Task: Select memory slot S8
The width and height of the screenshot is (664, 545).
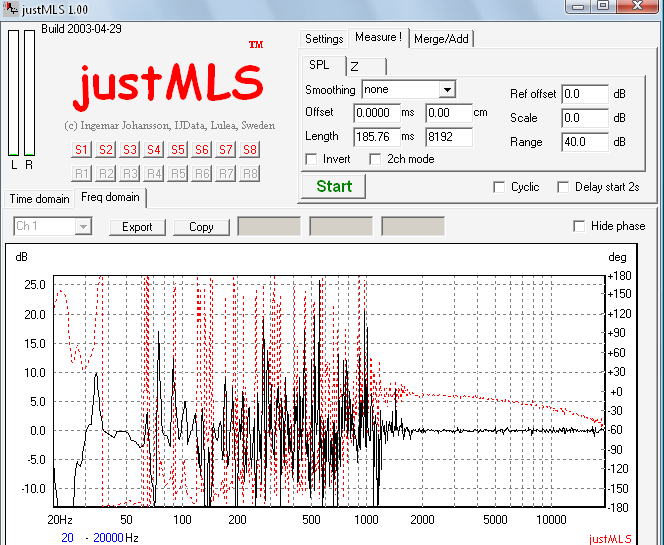Action: pyautogui.click(x=249, y=149)
